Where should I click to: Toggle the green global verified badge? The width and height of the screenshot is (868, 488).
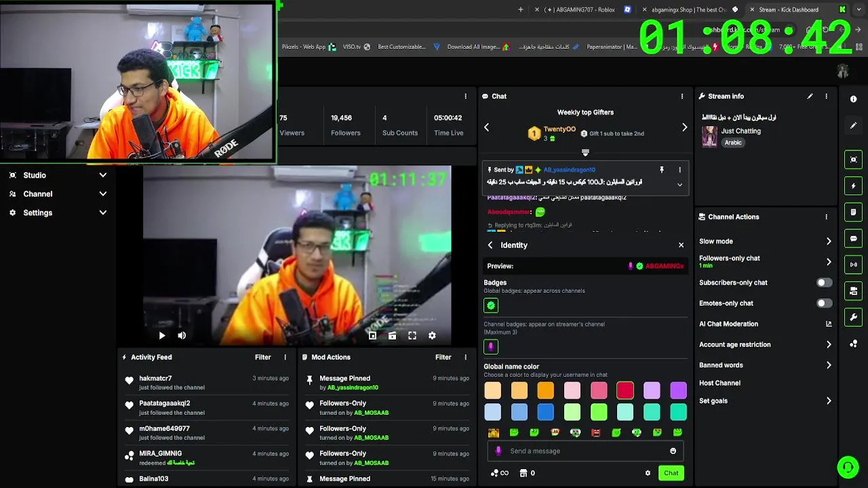click(491, 306)
